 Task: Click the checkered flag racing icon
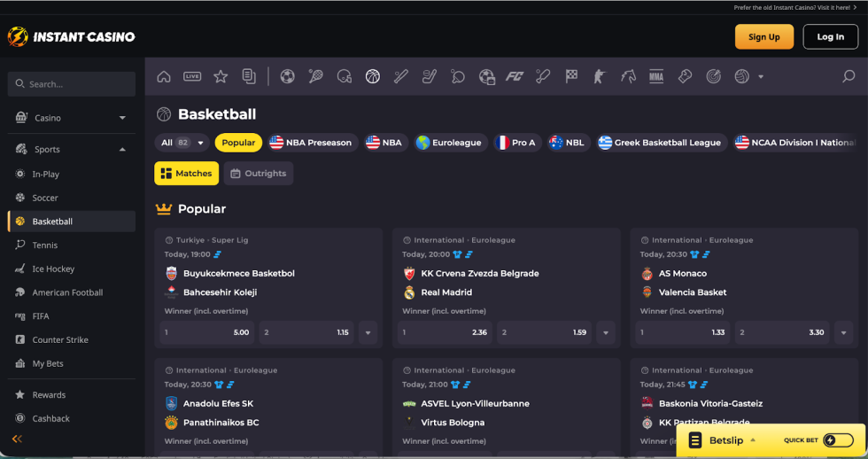[x=571, y=76]
